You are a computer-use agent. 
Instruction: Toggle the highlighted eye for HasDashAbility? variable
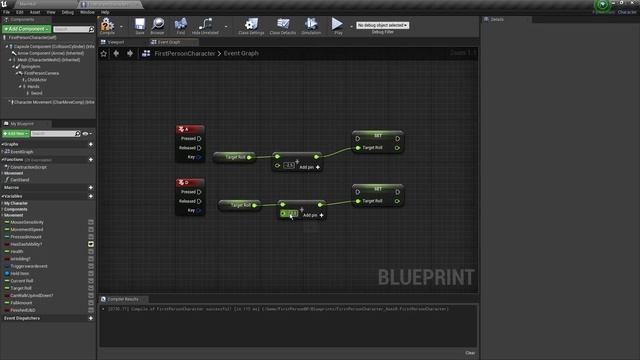click(91, 244)
